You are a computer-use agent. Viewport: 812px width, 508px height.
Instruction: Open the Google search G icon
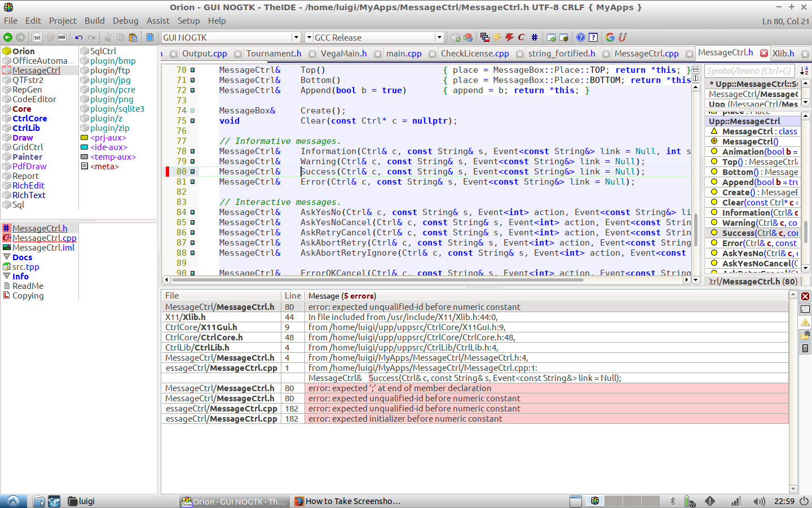point(610,37)
